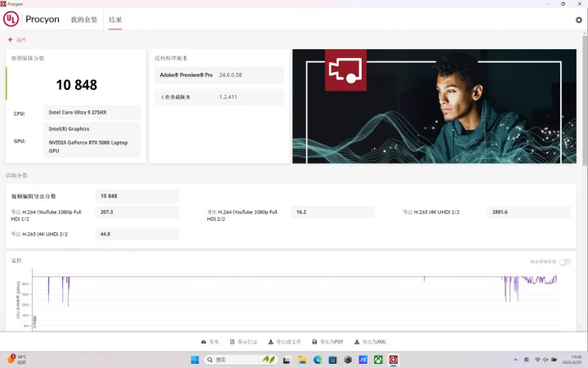Click the Intel Core Ultra 9 275HX field

91,112
